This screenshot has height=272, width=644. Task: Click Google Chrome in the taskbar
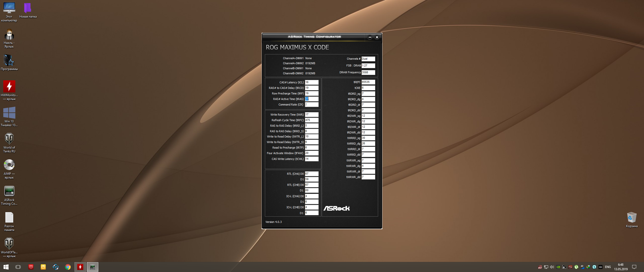click(x=68, y=267)
